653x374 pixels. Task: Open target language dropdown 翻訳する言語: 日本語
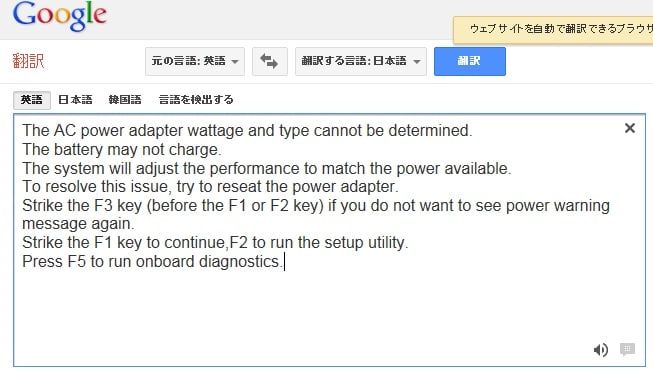pyautogui.click(x=361, y=61)
